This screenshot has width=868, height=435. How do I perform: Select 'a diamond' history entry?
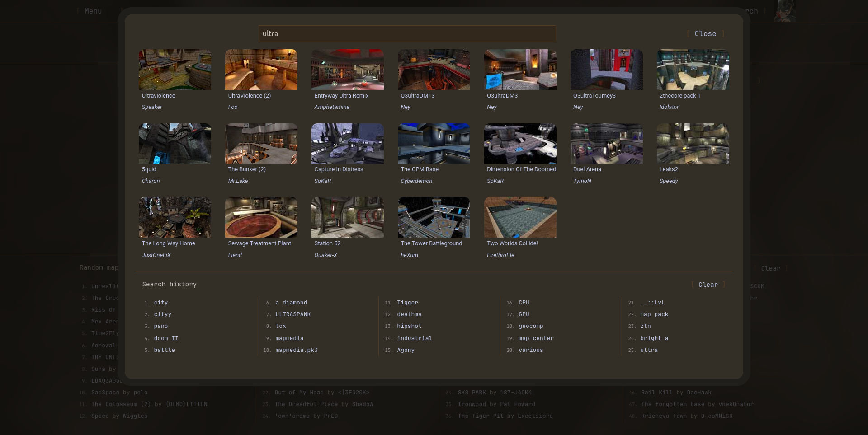[291, 303]
